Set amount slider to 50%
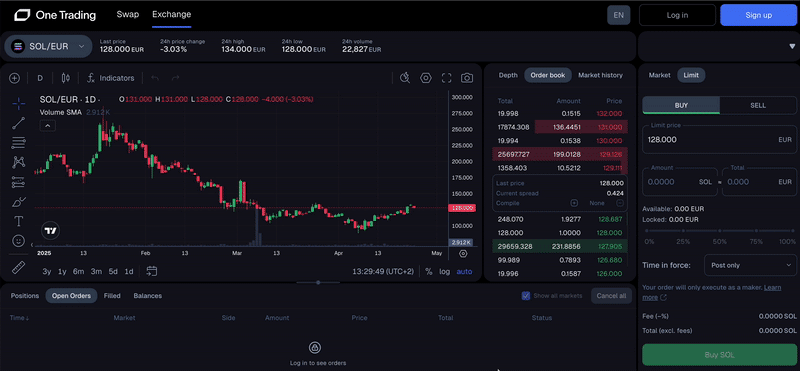 [719, 231]
